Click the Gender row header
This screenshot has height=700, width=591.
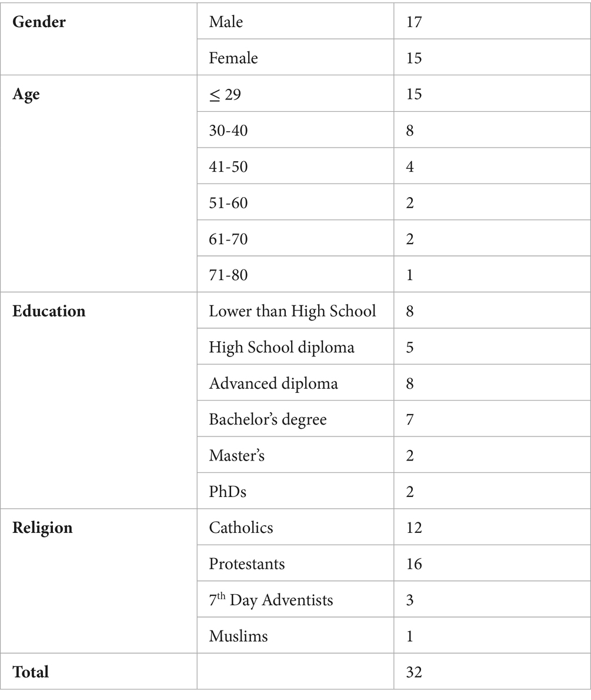[39, 22]
